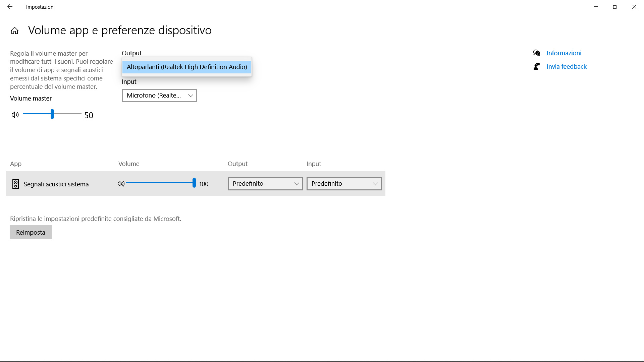Image resolution: width=644 pixels, height=362 pixels.
Task: Click the Volume master slider handle
Action: point(52,114)
